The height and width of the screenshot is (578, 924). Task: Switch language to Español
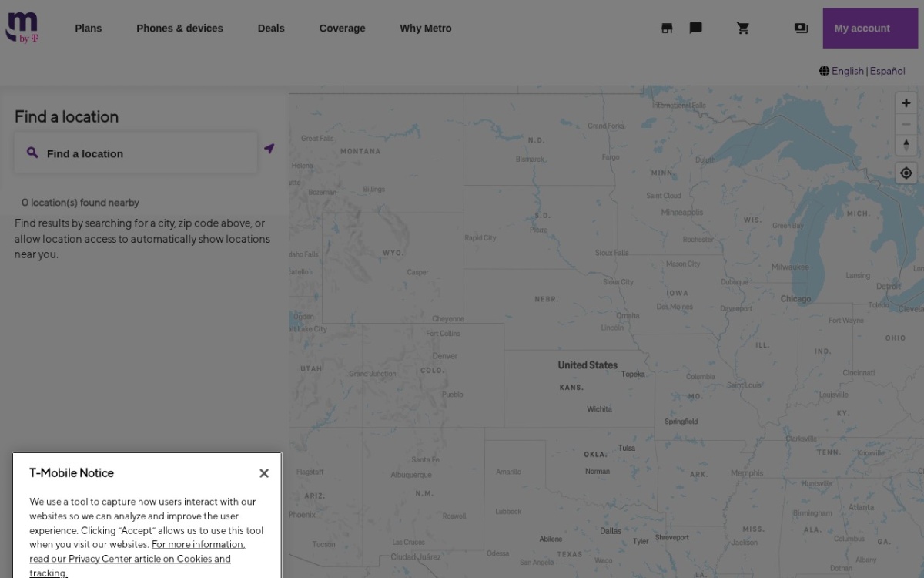click(x=888, y=71)
